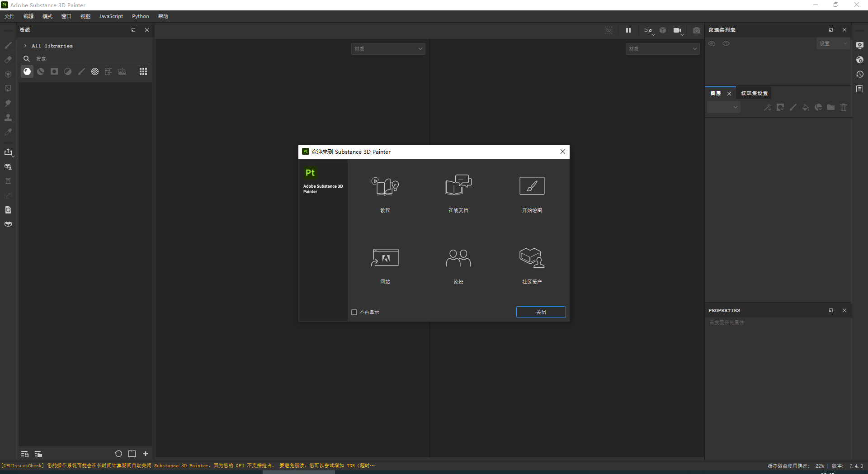Open the left viewport 材质 dropdown

pyautogui.click(x=388, y=49)
